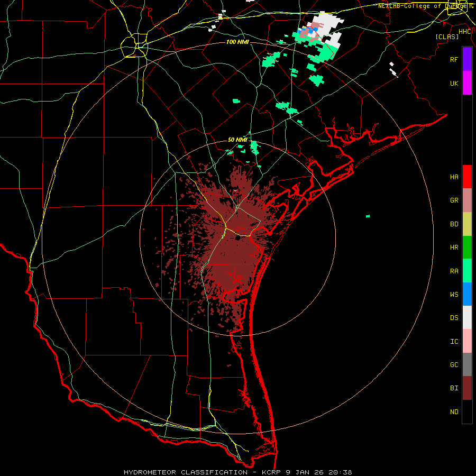Click the RF legend label
Image resolution: width=476 pixels, height=476 pixels.
pos(454,59)
